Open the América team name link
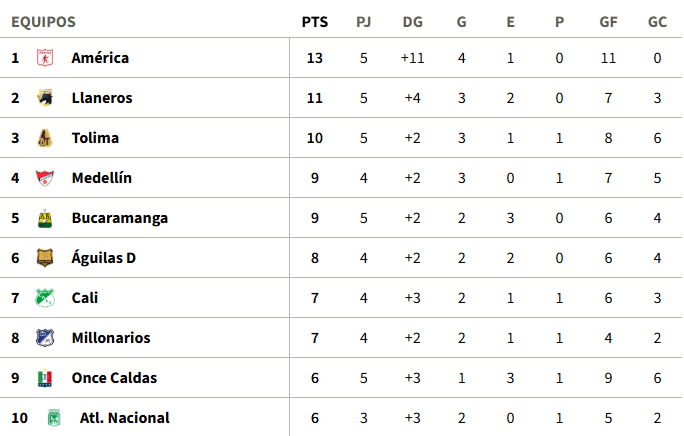 (100, 58)
